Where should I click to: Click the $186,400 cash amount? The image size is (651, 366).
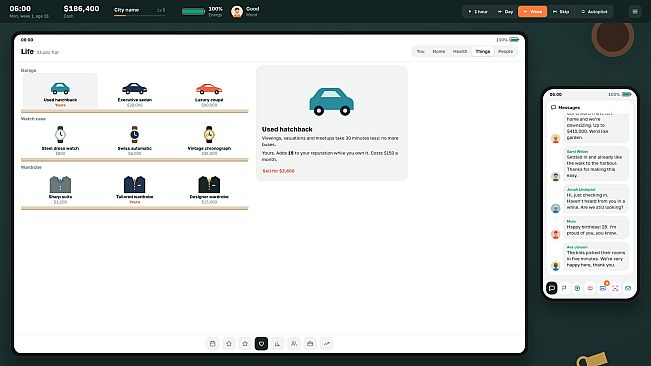[x=81, y=9]
